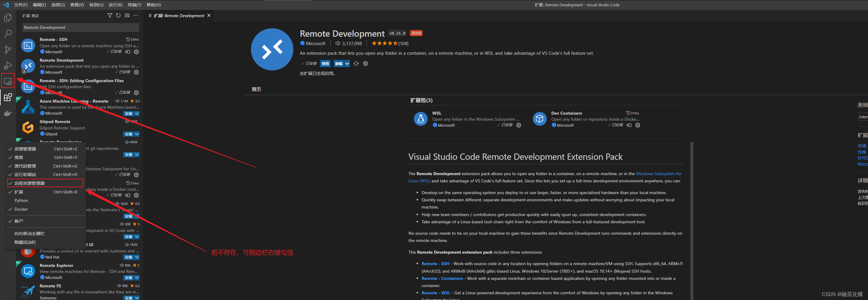Open the Extensions view icon
The image size is (868, 300).
pos(8,97)
